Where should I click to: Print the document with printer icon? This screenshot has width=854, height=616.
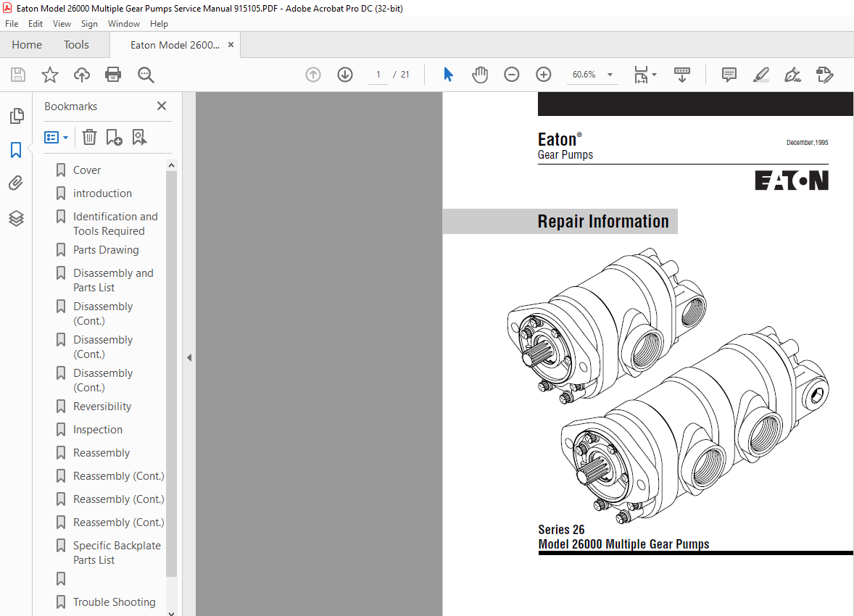point(113,75)
